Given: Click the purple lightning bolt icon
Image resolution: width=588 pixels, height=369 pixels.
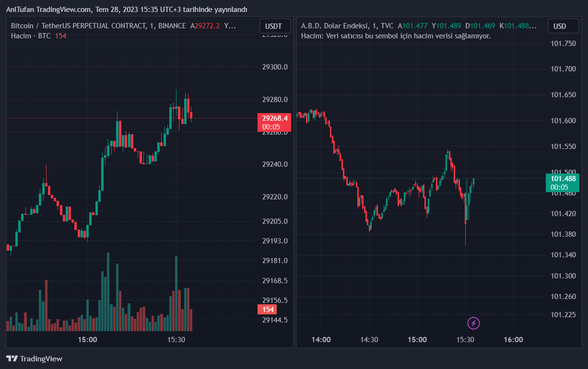Looking at the screenshot, I should pyautogui.click(x=473, y=323).
